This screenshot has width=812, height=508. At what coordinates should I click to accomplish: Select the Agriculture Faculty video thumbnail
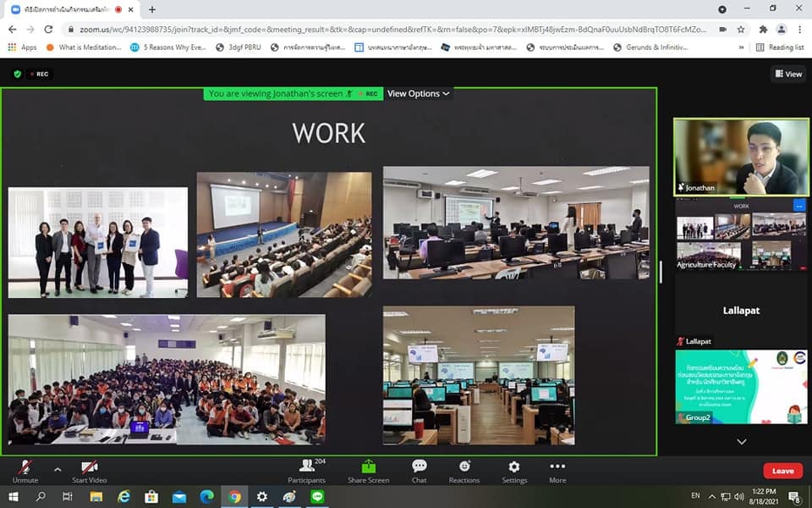click(x=741, y=235)
